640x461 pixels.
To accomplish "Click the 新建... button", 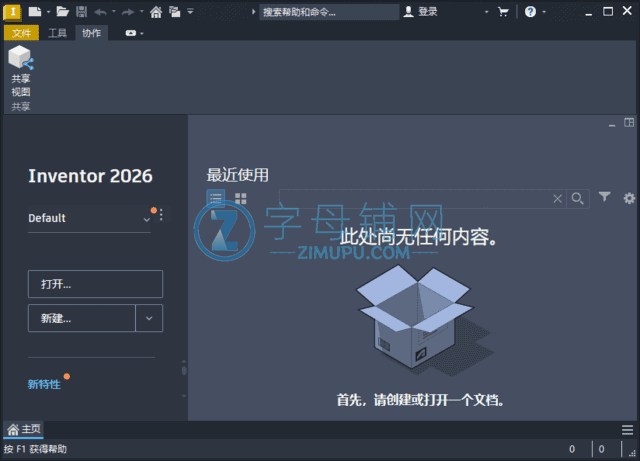I will (82, 318).
